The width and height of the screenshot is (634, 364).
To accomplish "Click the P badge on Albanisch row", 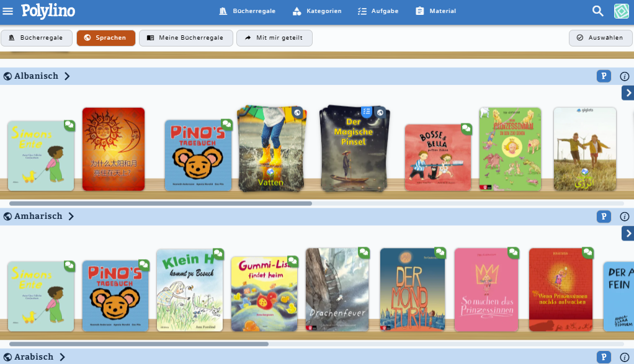I will pos(604,76).
